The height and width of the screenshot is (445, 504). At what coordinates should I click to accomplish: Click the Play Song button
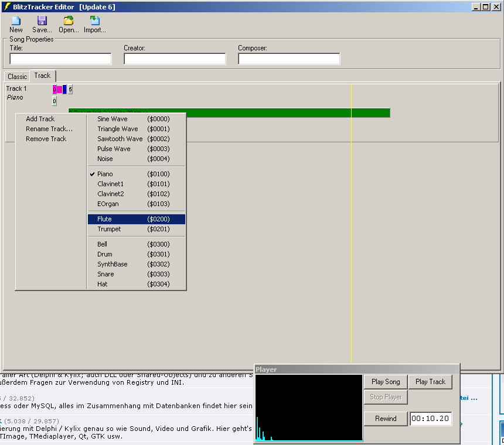click(x=386, y=382)
